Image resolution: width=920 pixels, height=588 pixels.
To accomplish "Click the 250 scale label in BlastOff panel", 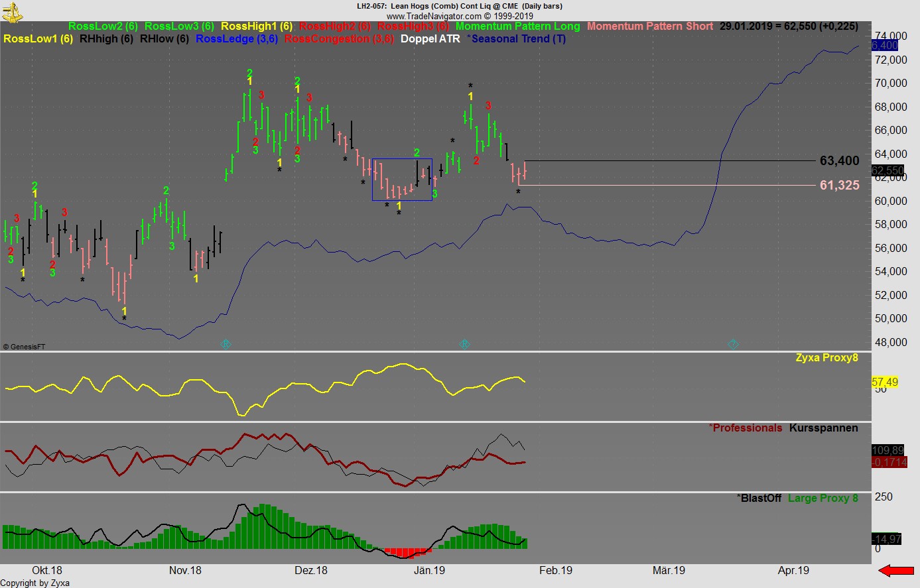I will coord(884,497).
